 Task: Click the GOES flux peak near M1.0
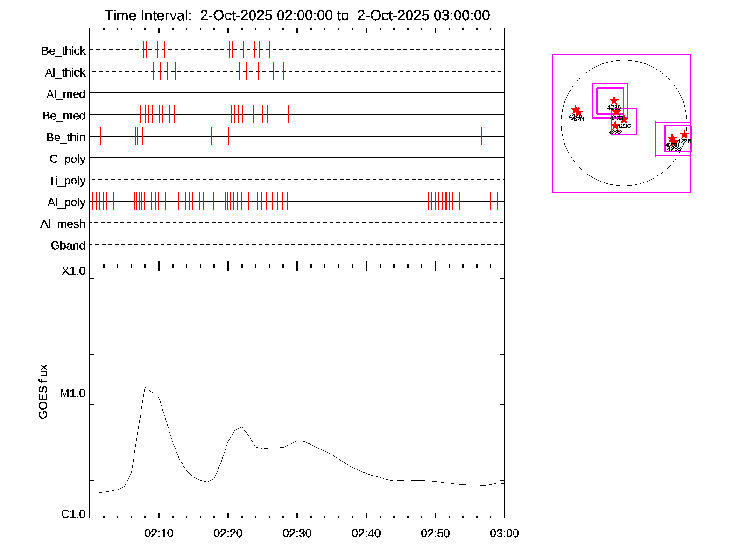145,387
